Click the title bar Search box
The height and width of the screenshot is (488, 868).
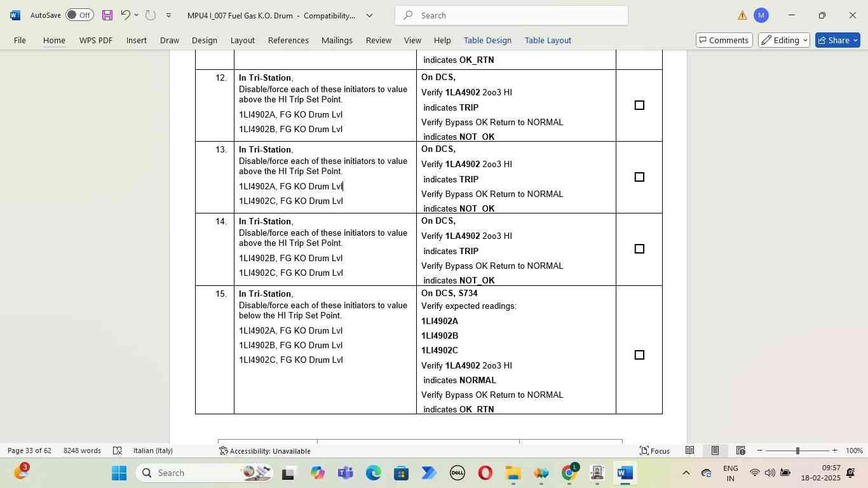[x=512, y=15]
